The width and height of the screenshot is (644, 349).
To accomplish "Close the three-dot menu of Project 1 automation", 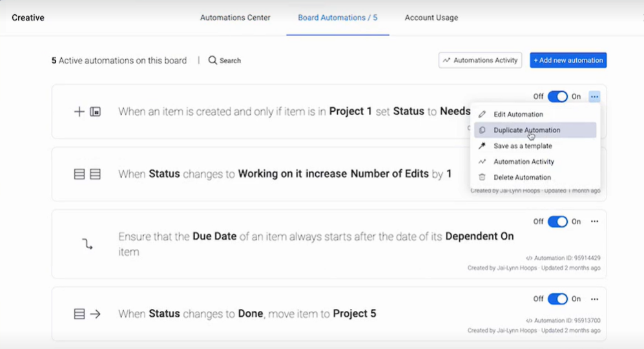I will 594,96.
